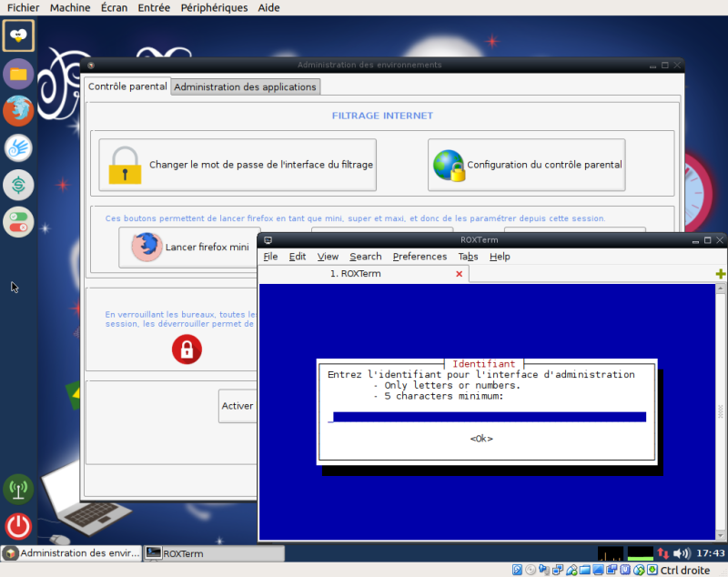728x577 pixels.
Task: Close the 1. ROXTerm tab
Action: click(460, 274)
